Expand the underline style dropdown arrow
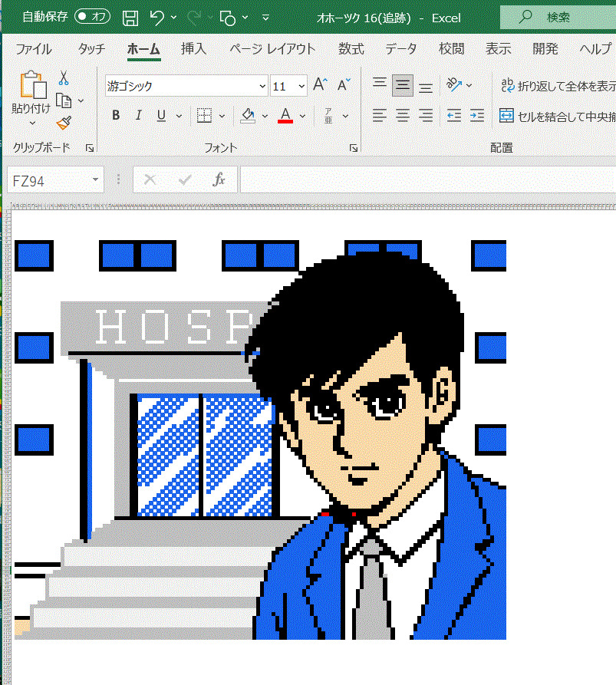The width and height of the screenshot is (616, 685). click(x=179, y=116)
